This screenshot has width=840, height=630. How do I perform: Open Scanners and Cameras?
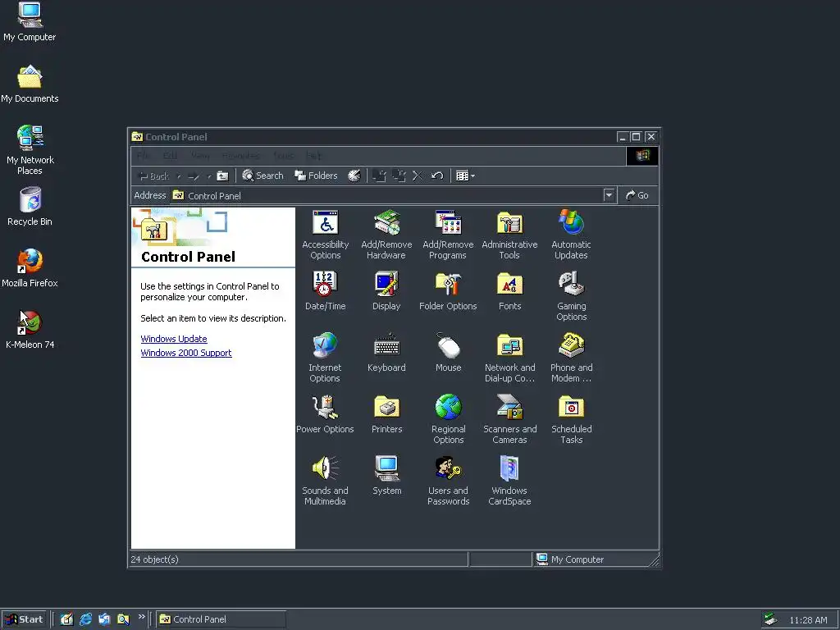[x=509, y=419]
